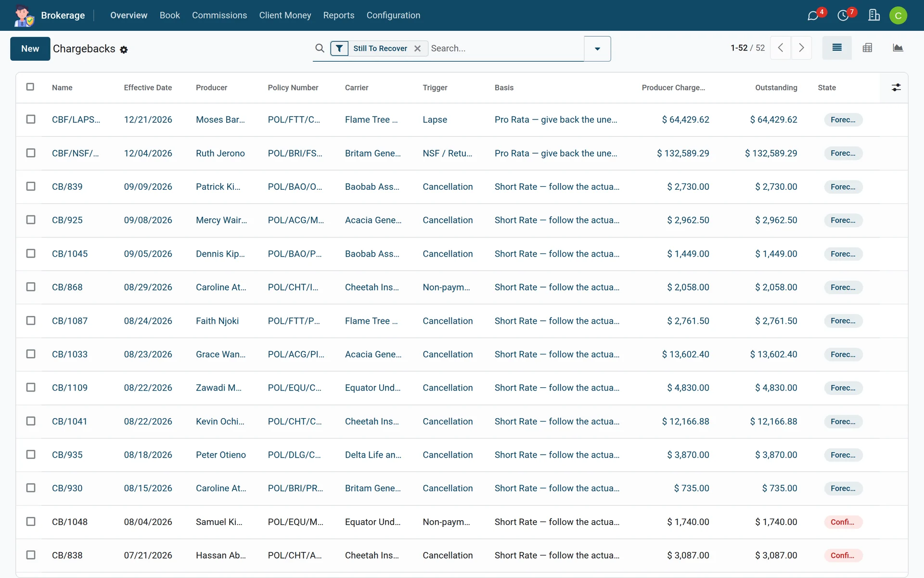Switch to list view
Viewport: 924px width, 578px height.
837,48
